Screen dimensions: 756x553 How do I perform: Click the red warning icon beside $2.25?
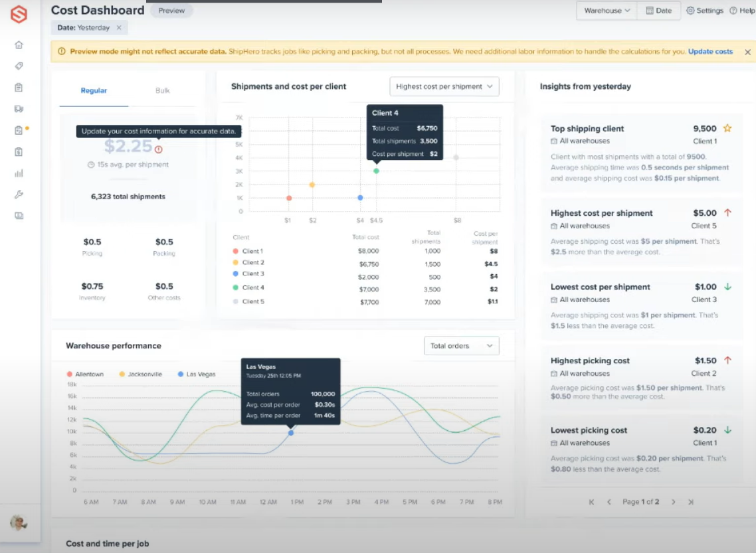click(x=159, y=149)
